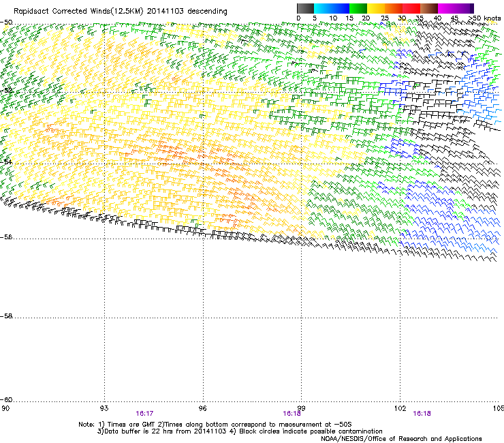The image size is (504, 443).
Task: Click legend scale value '0'
Action: [298, 18]
